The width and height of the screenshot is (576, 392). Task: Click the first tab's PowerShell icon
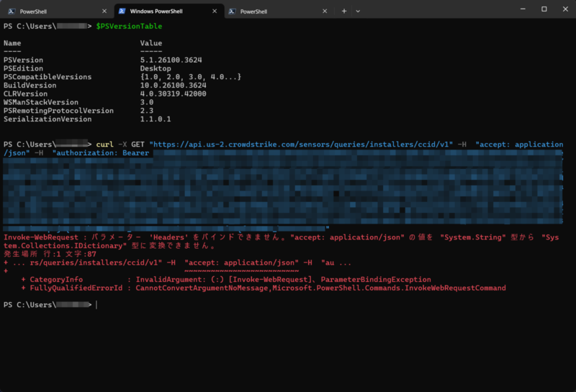(x=12, y=12)
